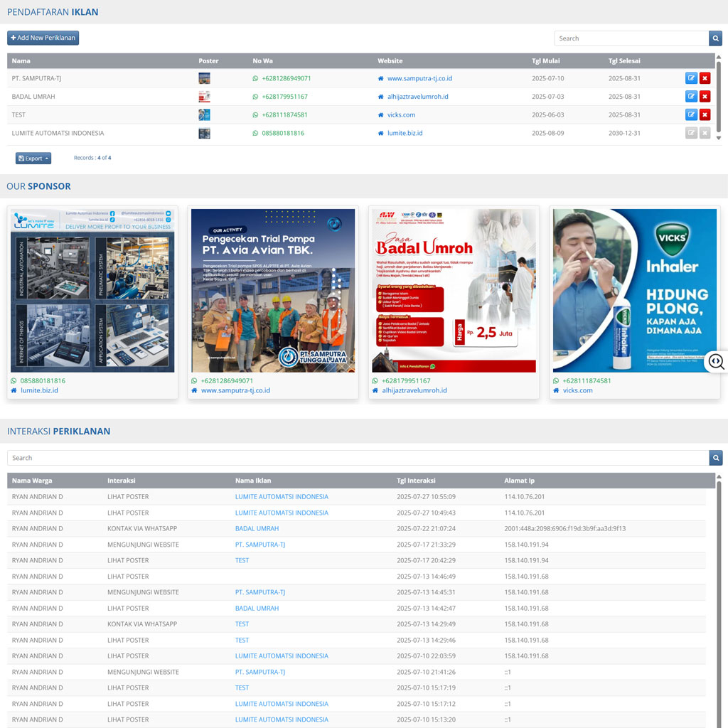Image resolution: width=728 pixels, height=728 pixels.
Task: Open poster thumbnail for TEST row
Action: [x=204, y=114]
